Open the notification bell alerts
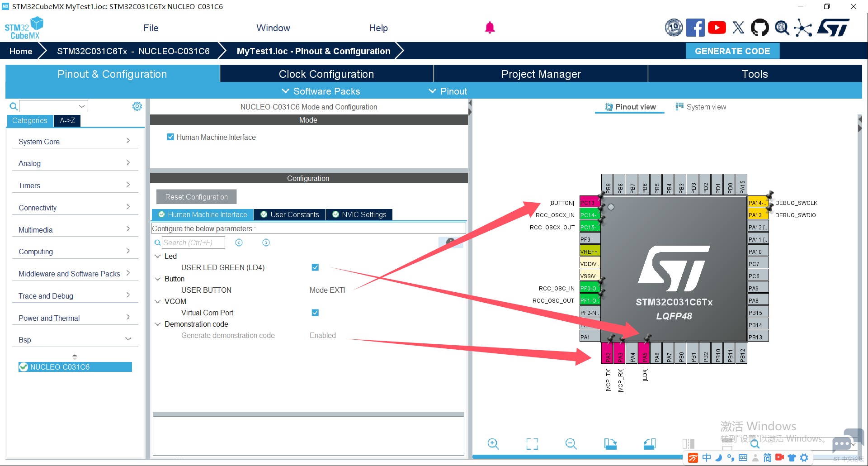Image resolution: width=868 pixels, height=466 pixels. 490,28
